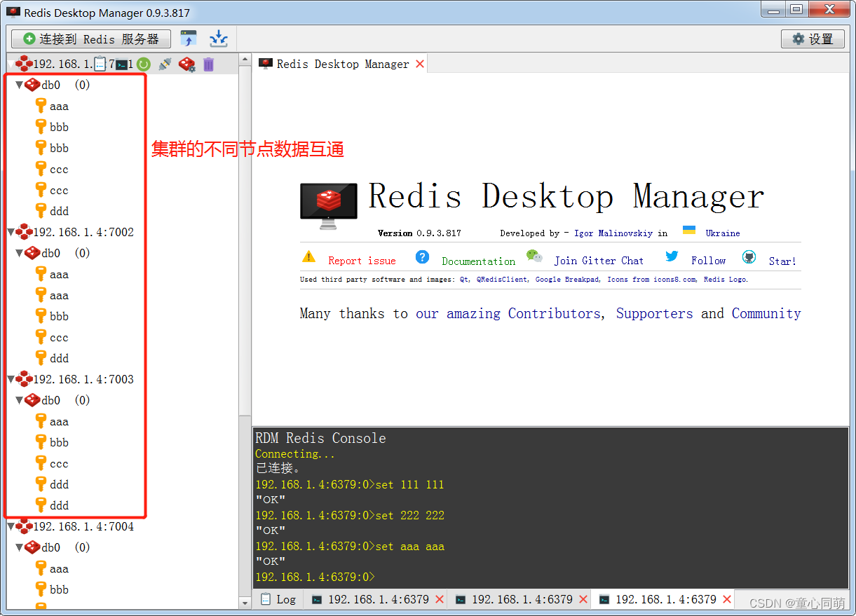Collapse the 192.168.1.4:7002 server node

(x=11, y=232)
